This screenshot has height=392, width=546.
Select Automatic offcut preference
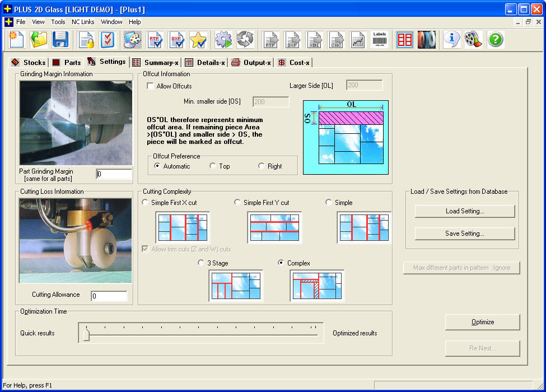coord(157,166)
